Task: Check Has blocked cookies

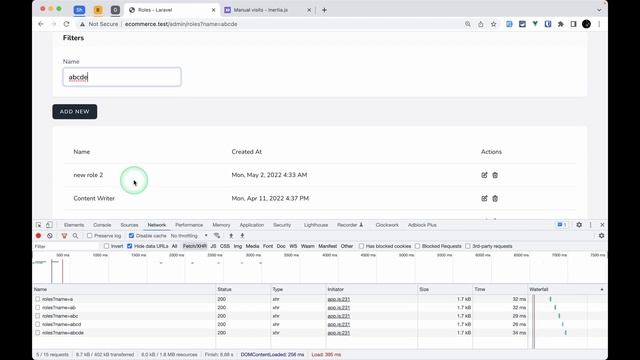Action: tap(362, 246)
